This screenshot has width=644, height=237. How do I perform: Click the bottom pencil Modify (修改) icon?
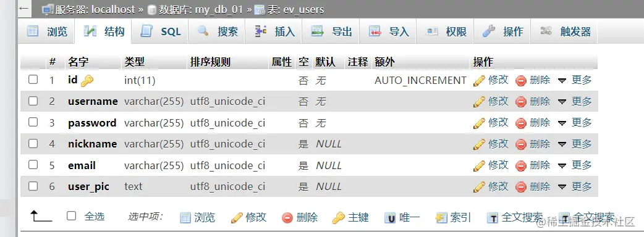point(237,218)
